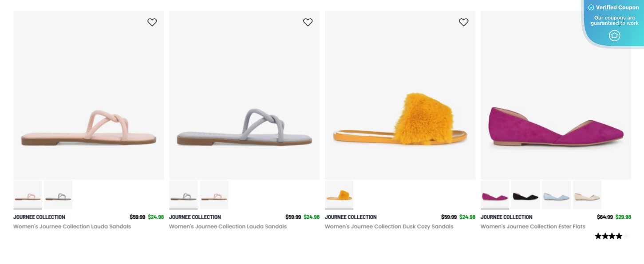The image size is (644, 264).
Task: Click the Verified Coupon checkmark icon
Action: 591,8
